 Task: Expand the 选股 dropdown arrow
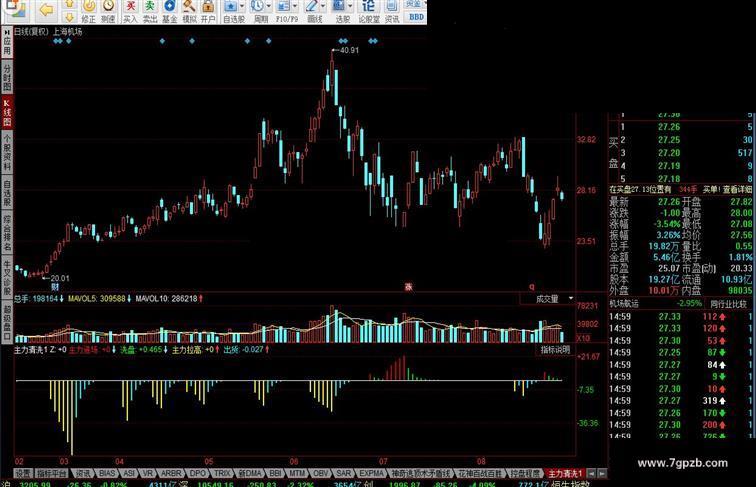coord(350,6)
